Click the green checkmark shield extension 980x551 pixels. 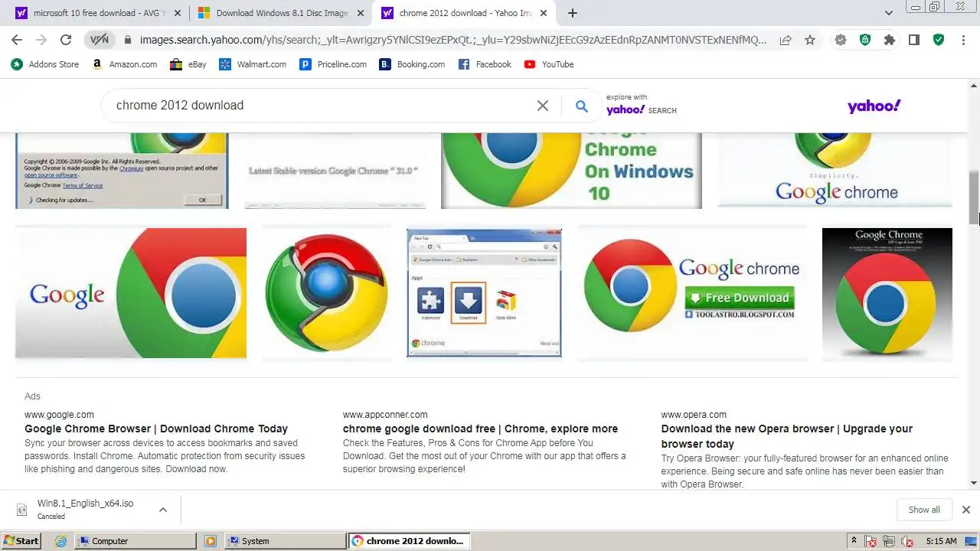(939, 40)
